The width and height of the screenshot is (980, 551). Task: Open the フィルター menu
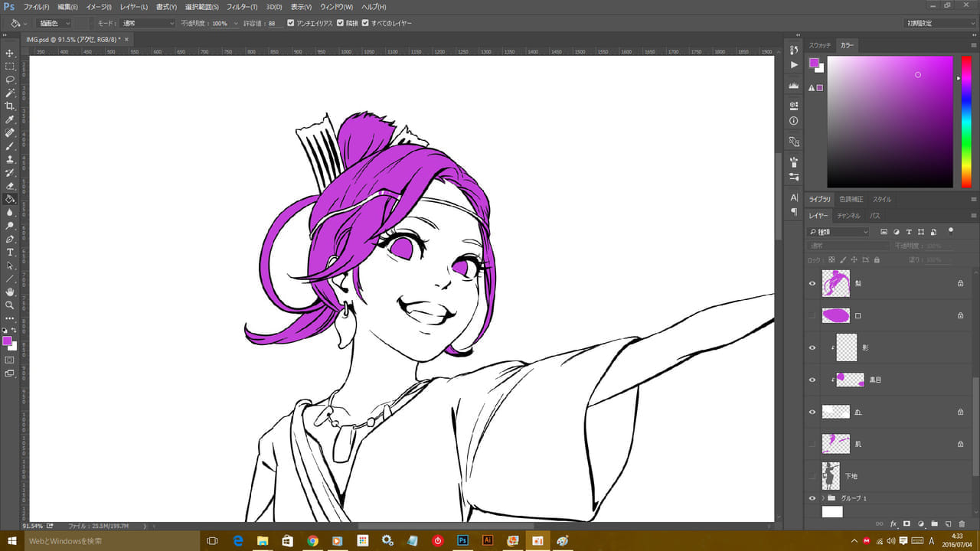[x=242, y=7]
